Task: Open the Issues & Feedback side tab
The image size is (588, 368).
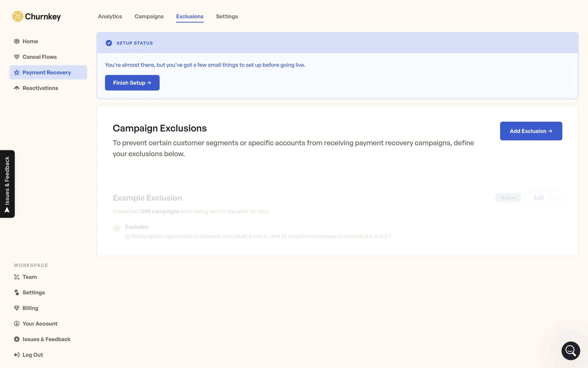Action: [x=7, y=184]
